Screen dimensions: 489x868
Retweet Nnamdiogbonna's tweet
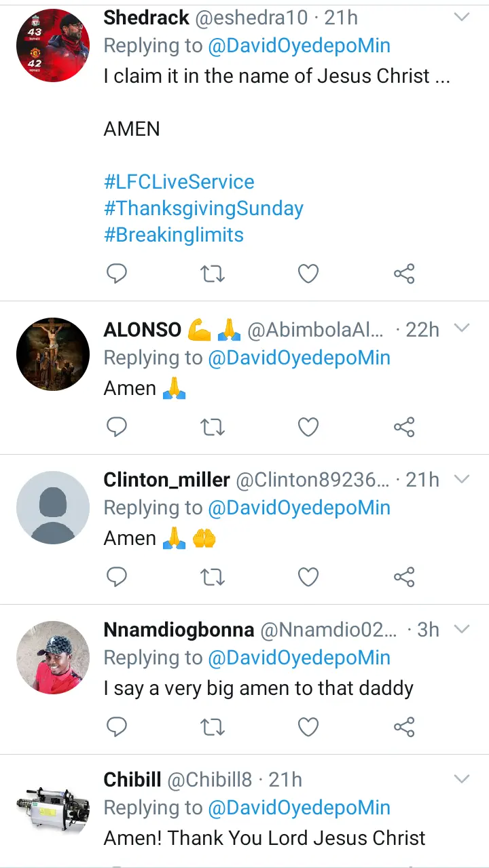[x=213, y=727]
